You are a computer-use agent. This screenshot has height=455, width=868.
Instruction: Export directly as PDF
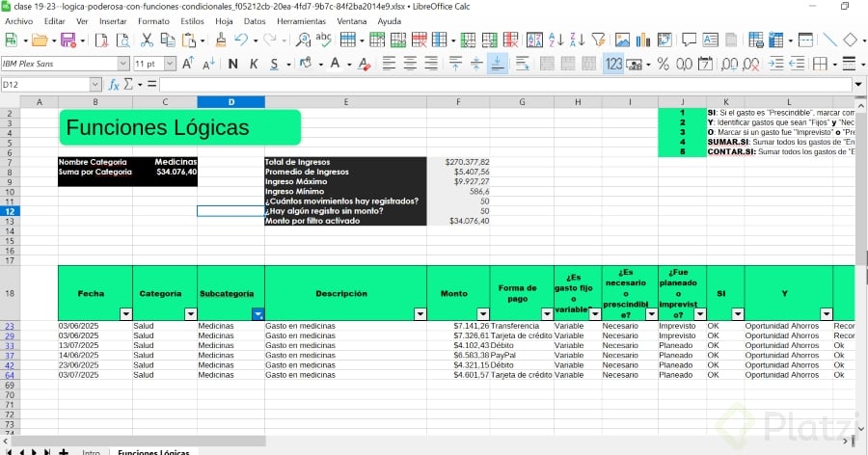pos(101,40)
